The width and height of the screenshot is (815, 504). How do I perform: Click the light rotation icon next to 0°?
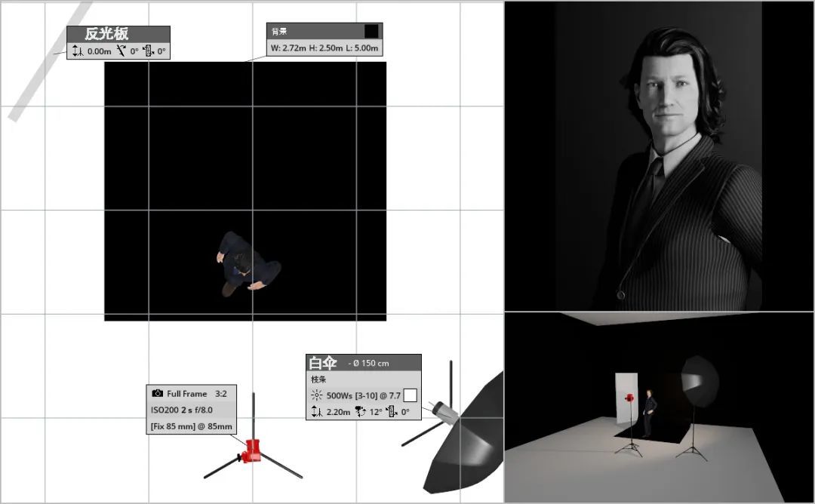coord(392,412)
